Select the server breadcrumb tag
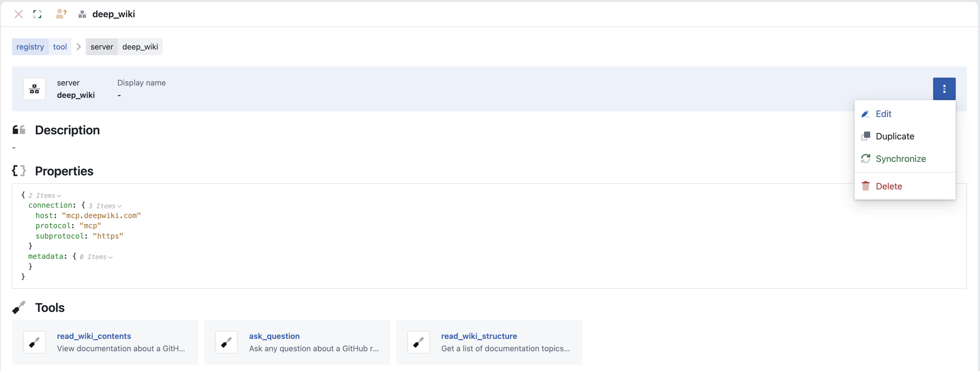980x371 pixels. [x=102, y=47]
